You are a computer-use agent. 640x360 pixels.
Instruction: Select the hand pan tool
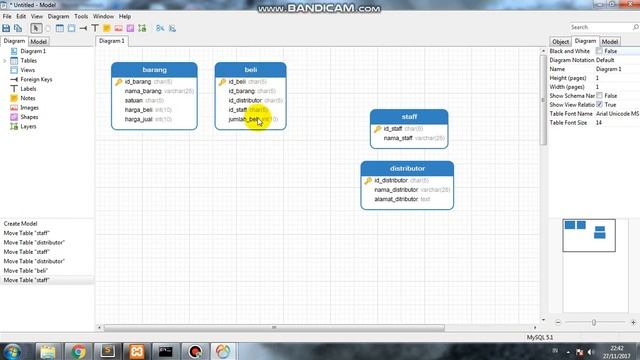click(x=48, y=28)
